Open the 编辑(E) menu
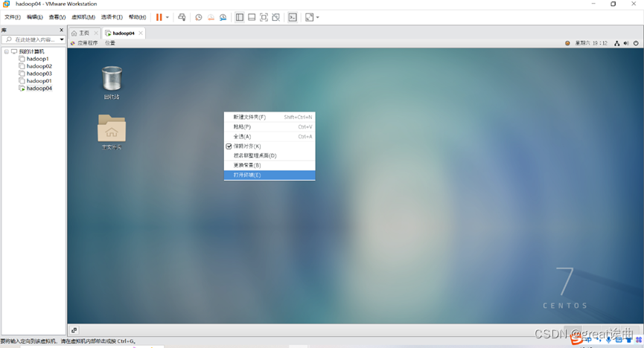644x348 pixels. pos(34,17)
